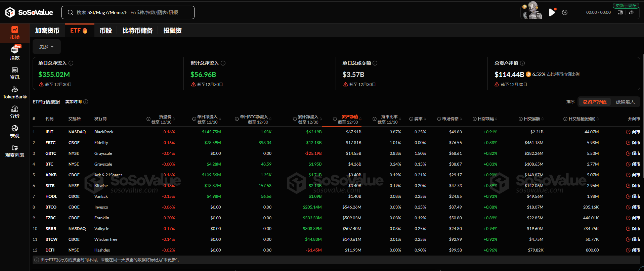Click $546.26M asset value cell
This screenshot has width=644, height=271.
[x=352, y=207]
